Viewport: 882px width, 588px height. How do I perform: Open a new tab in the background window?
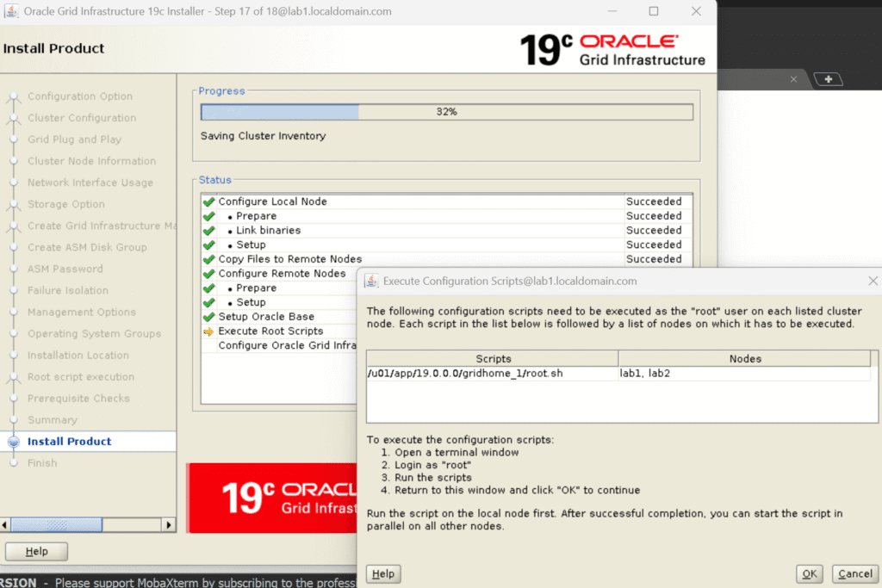click(828, 79)
